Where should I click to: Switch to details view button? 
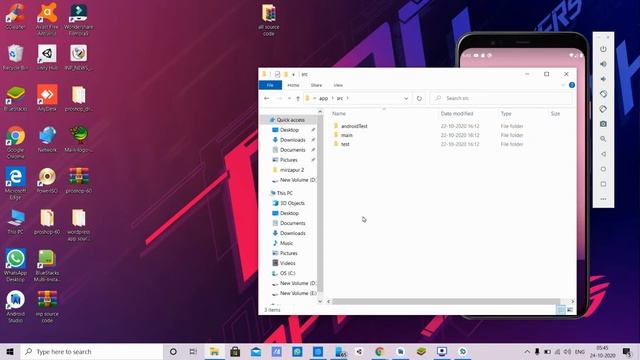(561, 310)
